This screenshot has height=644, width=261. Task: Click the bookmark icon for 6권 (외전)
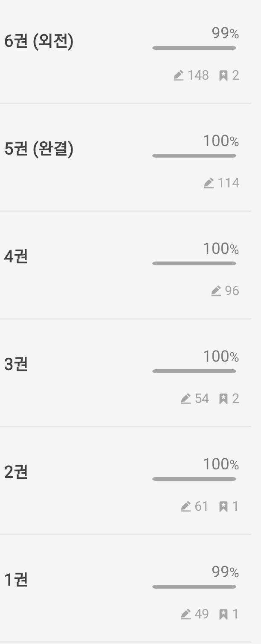pyautogui.click(x=223, y=76)
